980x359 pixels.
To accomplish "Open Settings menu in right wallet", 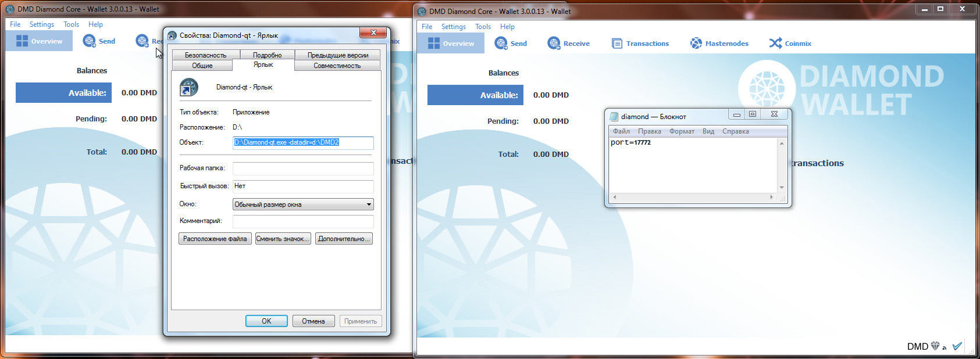I will 454,27.
